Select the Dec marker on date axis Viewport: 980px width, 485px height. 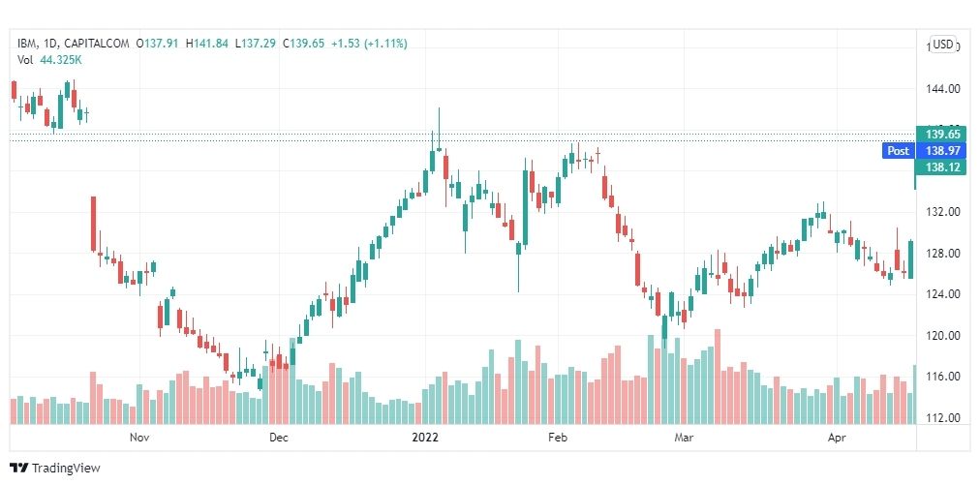[x=278, y=438]
